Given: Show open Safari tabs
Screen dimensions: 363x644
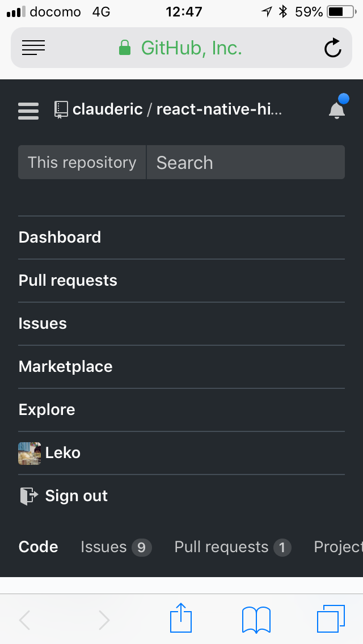Looking at the screenshot, I should click(x=331, y=618).
